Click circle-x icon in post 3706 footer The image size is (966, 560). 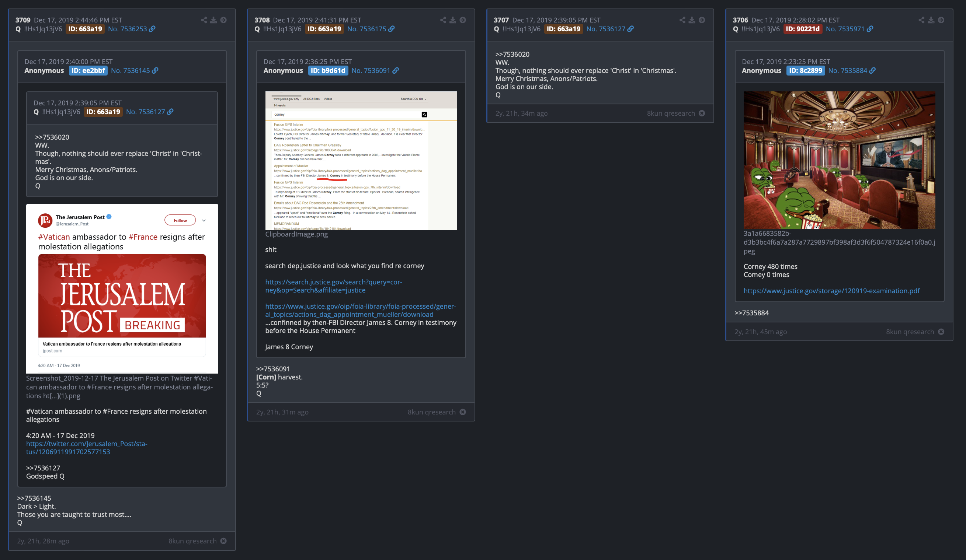pyautogui.click(x=941, y=331)
